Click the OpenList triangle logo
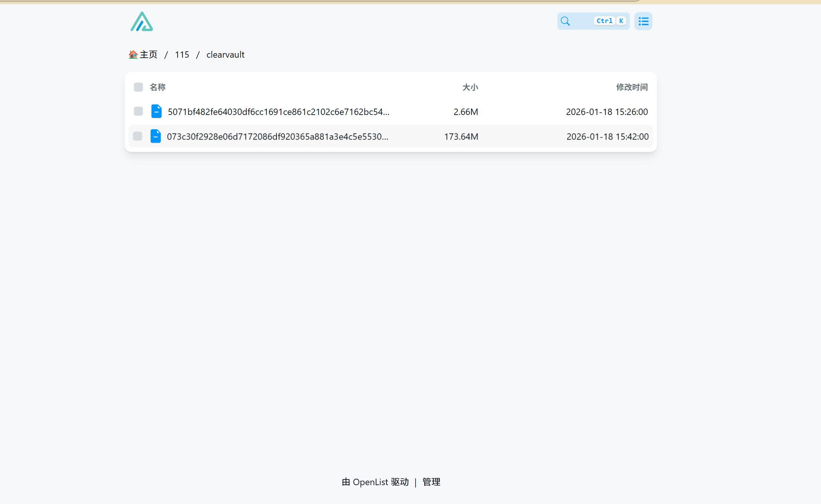This screenshot has height=504, width=821. pos(141,21)
